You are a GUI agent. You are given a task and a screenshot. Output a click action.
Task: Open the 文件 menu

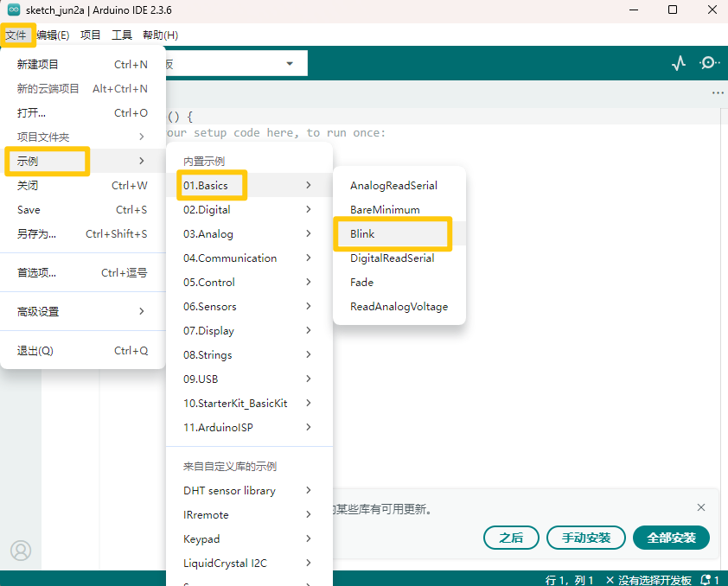pos(16,35)
